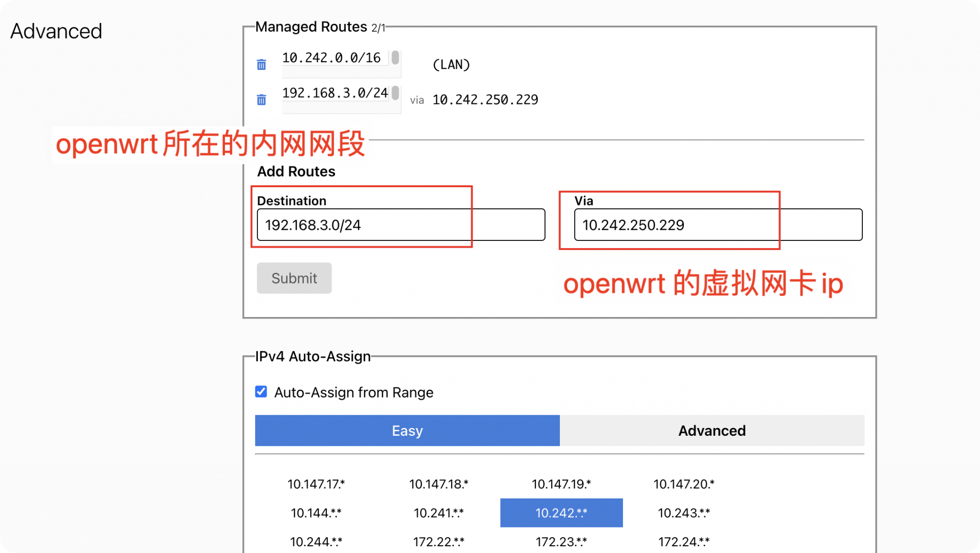
Task: Select the 10.244.* address range
Action: [x=316, y=542]
